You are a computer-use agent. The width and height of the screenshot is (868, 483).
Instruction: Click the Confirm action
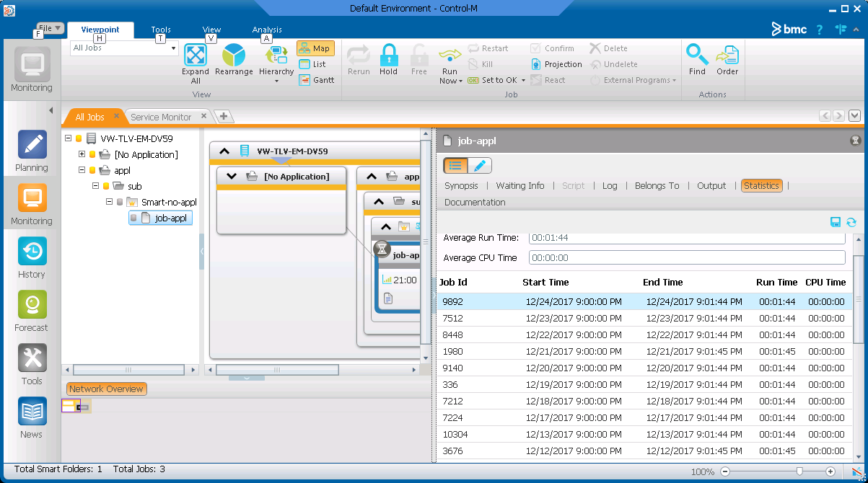point(553,48)
